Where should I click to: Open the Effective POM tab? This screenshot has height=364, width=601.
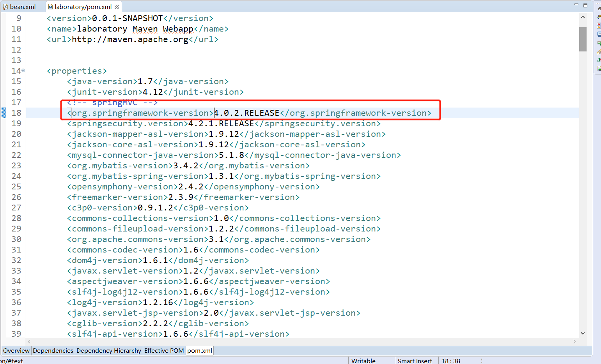[x=164, y=350]
